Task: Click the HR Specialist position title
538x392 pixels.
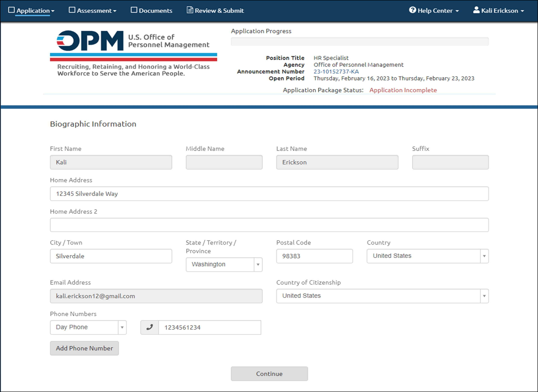Action: click(x=331, y=58)
